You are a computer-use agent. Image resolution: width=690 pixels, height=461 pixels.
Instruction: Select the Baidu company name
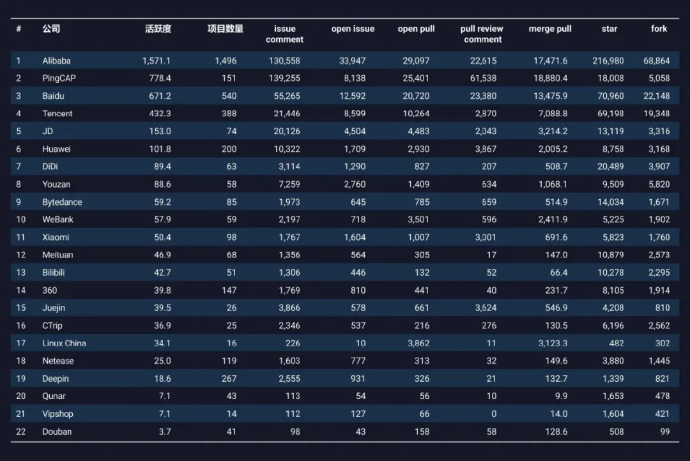click(53, 96)
